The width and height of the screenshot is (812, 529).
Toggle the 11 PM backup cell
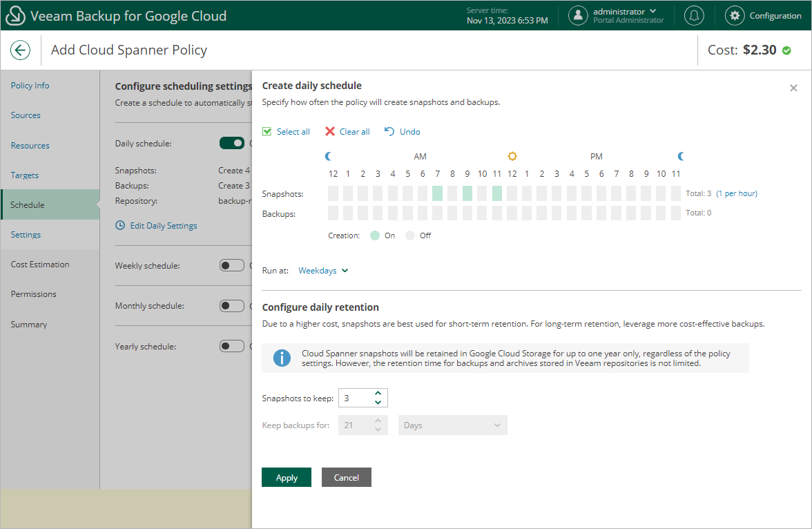click(676, 213)
